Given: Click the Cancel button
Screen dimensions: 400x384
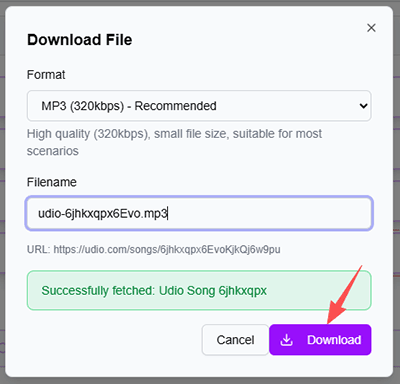Looking at the screenshot, I should [235, 340].
